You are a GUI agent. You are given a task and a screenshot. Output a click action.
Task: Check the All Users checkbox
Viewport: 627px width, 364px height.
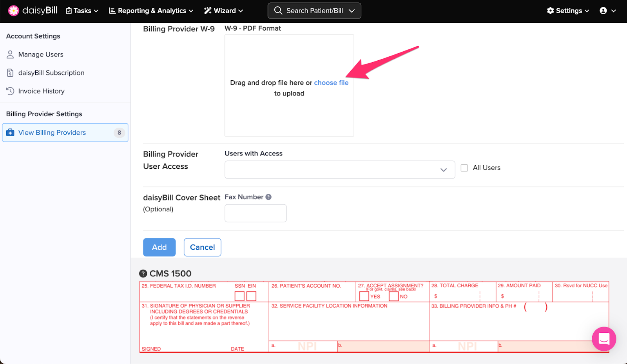pos(464,168)
